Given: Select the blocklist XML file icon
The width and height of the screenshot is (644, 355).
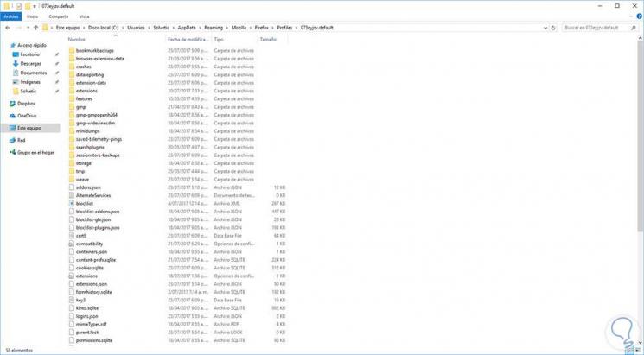Looking at the screenshot, I should pos(72,204).
